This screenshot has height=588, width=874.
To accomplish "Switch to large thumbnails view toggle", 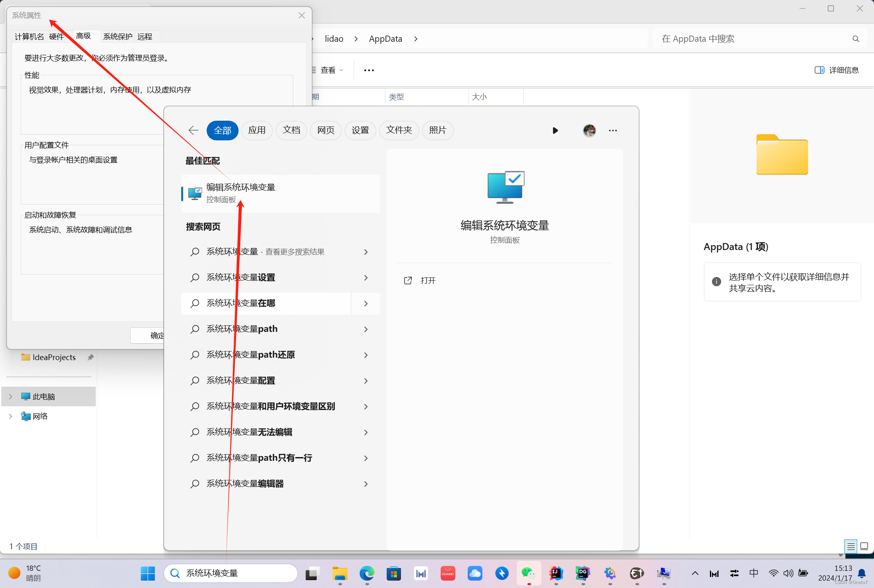I will click(864, 546).
